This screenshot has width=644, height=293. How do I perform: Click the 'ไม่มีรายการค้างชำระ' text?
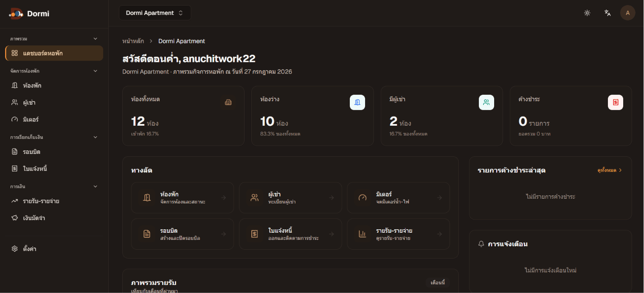(x=551, y=197)
